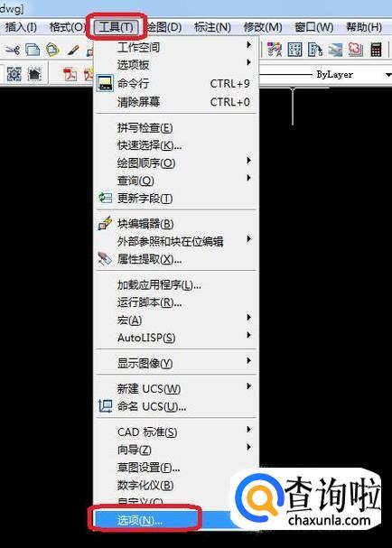This screenshot has height=548, width=392.
Task: Open the 工具(T) menu
Action: click(x=117, y=26)
